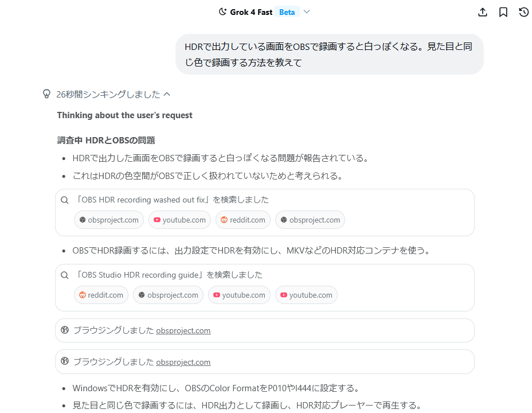Open youtube.com chip under washed out fix search
The height and width of the screenshot is (413, 532).
click(179, 220)
